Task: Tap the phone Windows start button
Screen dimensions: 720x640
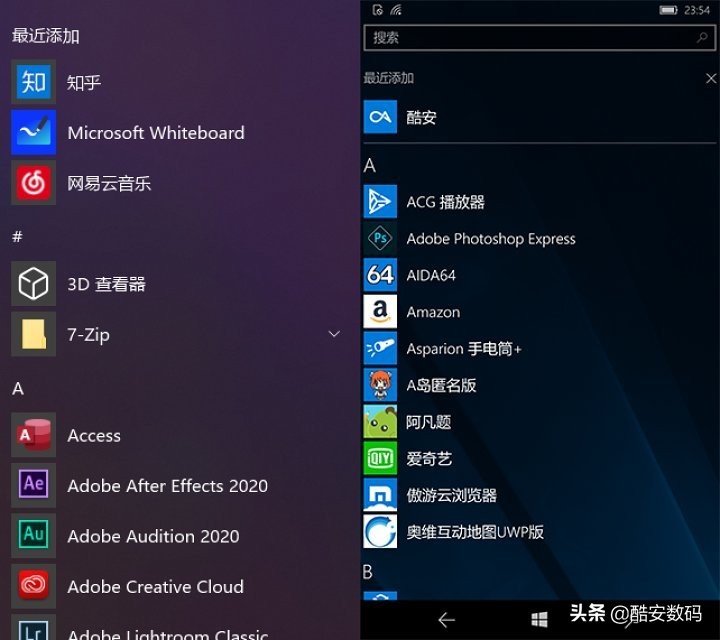Action: [539, 619]
